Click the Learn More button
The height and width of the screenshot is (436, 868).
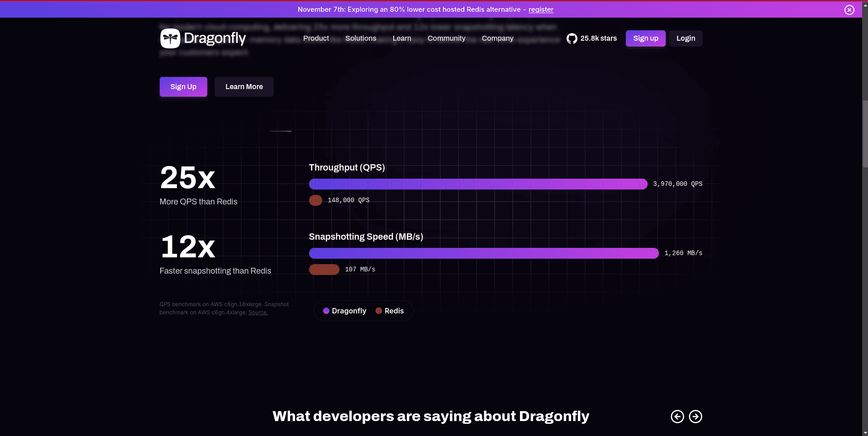pos(244,87)
